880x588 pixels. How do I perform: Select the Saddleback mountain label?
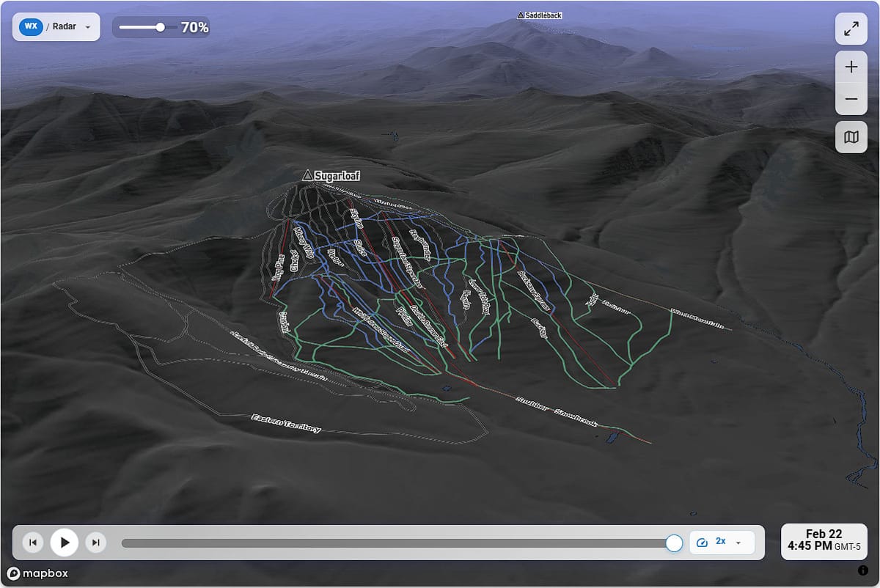pyautogui.click(x=540, y=15)
